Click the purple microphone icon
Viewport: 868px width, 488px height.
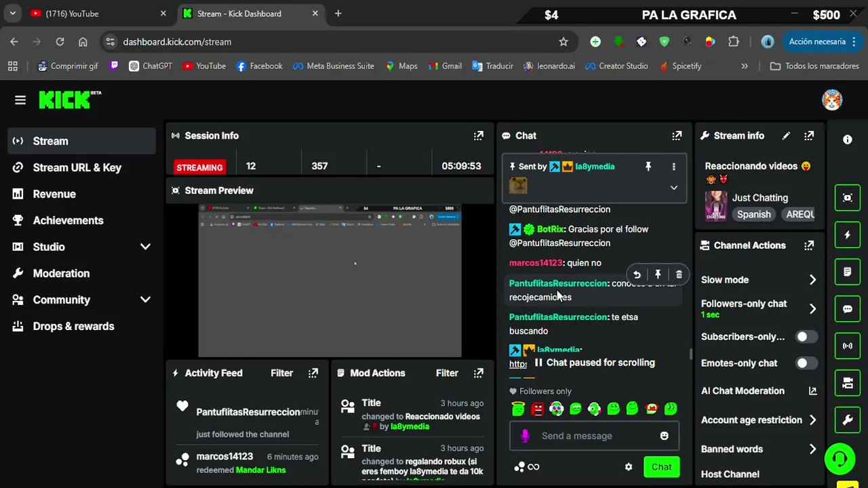point(525,436)
